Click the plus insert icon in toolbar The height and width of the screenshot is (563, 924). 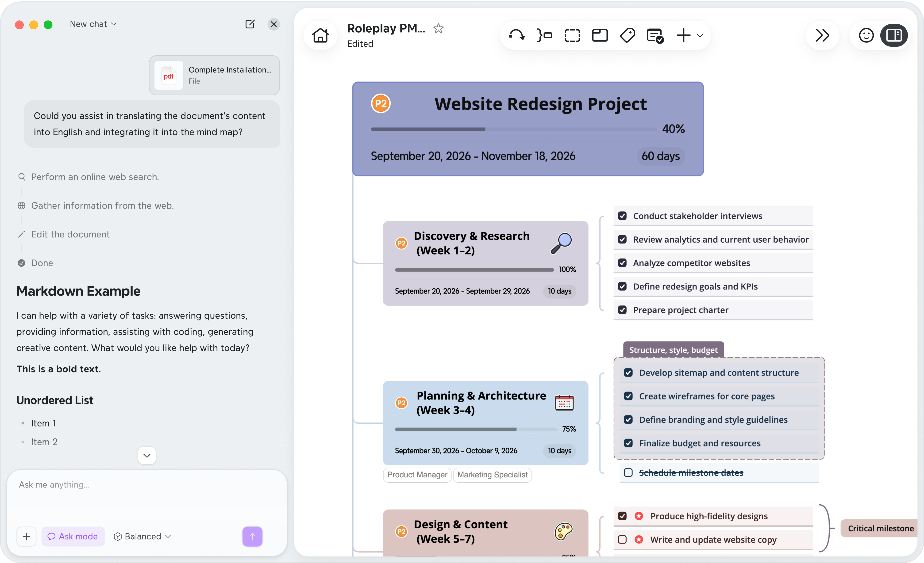pyautogui.click(x=683, y=35)
